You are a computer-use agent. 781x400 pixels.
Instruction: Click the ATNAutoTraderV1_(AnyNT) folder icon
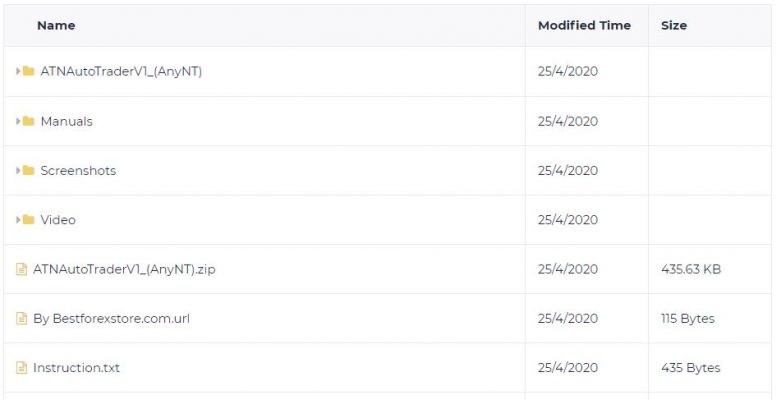coord(28,71)
